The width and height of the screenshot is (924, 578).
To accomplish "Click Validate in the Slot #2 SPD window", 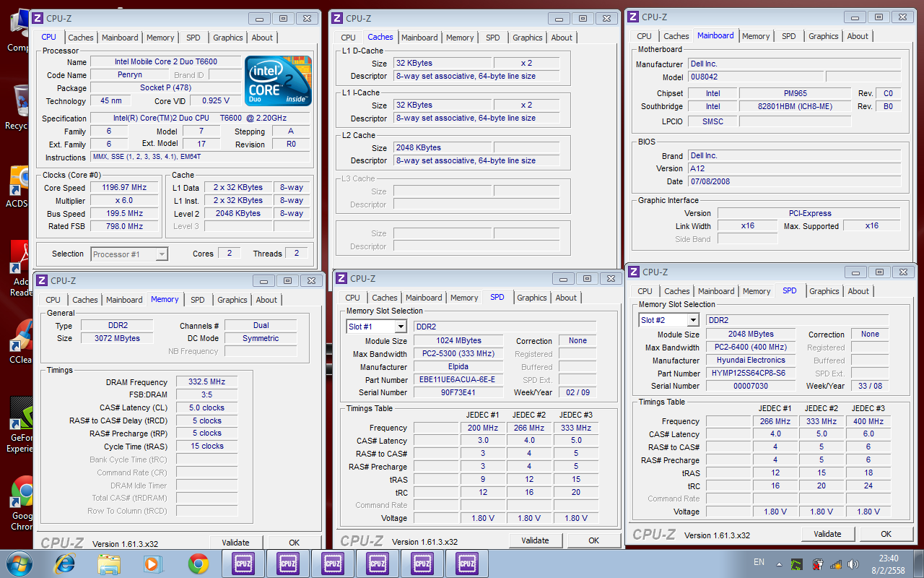I will pyautogui.click(x=827, y=534).
